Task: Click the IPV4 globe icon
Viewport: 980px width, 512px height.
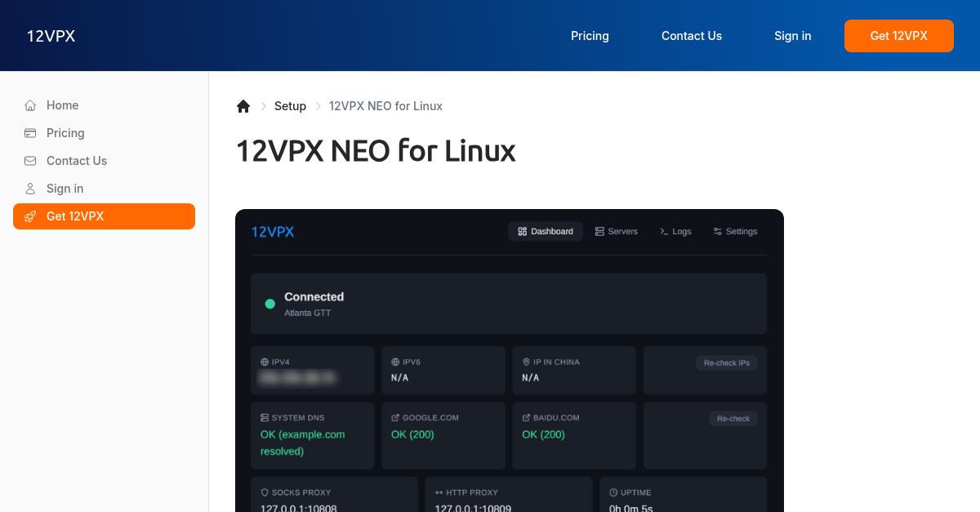Action: point(265,362)
